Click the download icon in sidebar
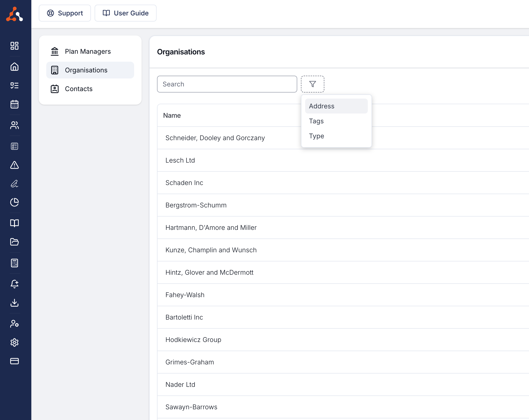This screenshot has width=529, height=420. point(14,303)
